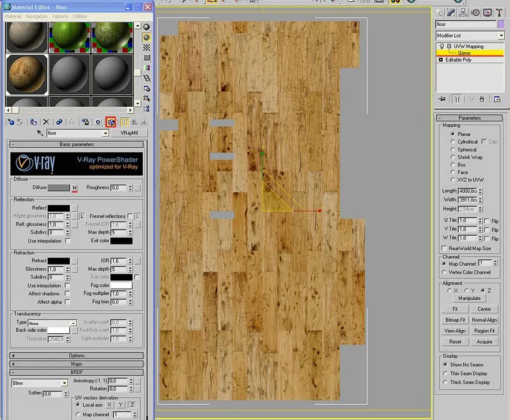The width and height of the screenshot is (510, 420).
Task: Click the Sample UV Tiling icon
Action: [x=147, y=57]
